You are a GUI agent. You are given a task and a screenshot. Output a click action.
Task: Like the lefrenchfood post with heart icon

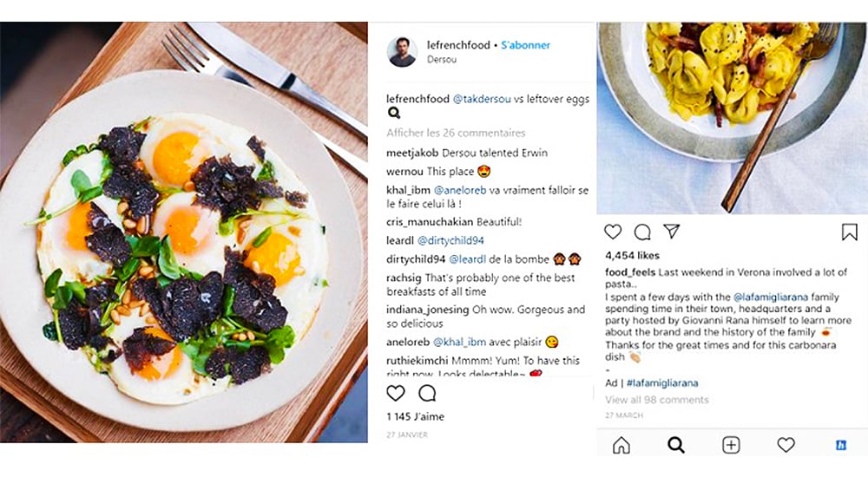point(396,393)
